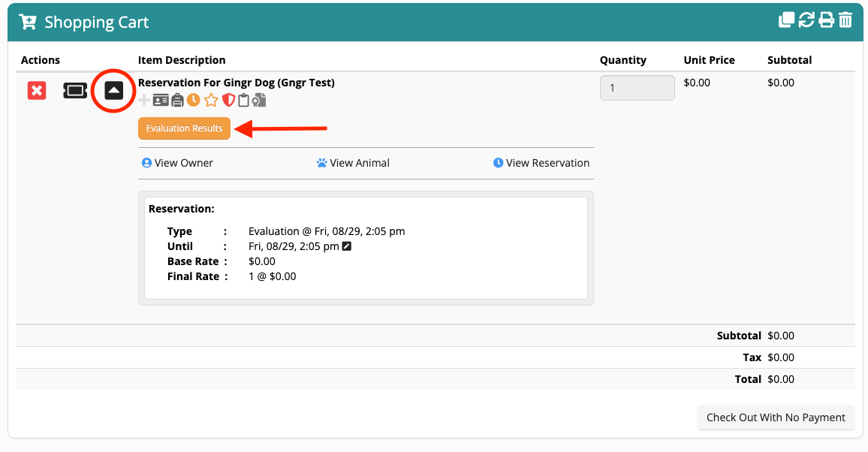This screenshot has height=452, width=868.
Task: Open the ID card icon under reservation
Action: tap(161, 100)
